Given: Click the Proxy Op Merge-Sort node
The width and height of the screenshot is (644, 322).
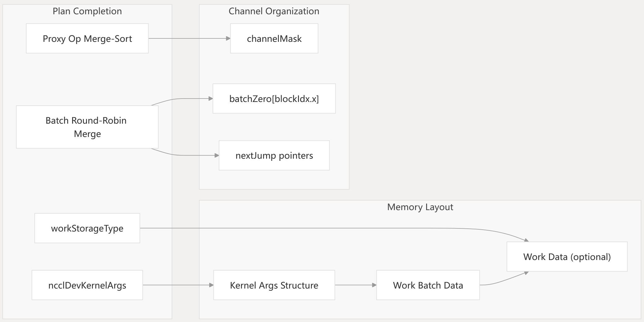Looking at the screenshot, I should [x=87, y=38].
